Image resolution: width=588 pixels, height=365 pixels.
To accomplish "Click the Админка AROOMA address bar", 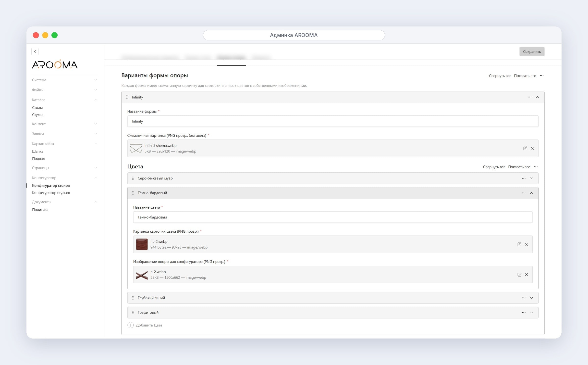I will 294,35.
